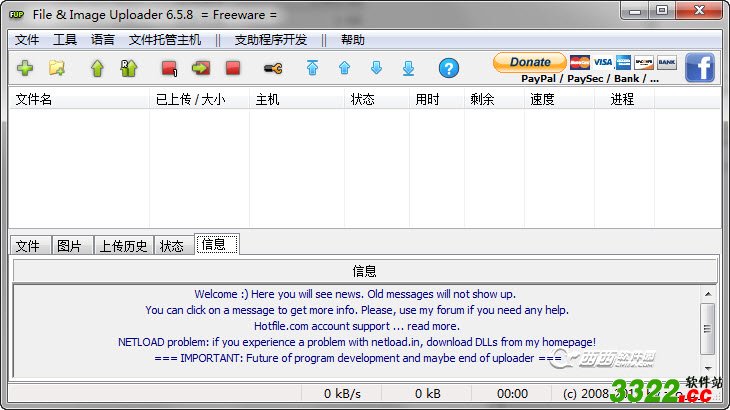
Task: Move item up with blue arrow
Action: (x=345, y=68)
